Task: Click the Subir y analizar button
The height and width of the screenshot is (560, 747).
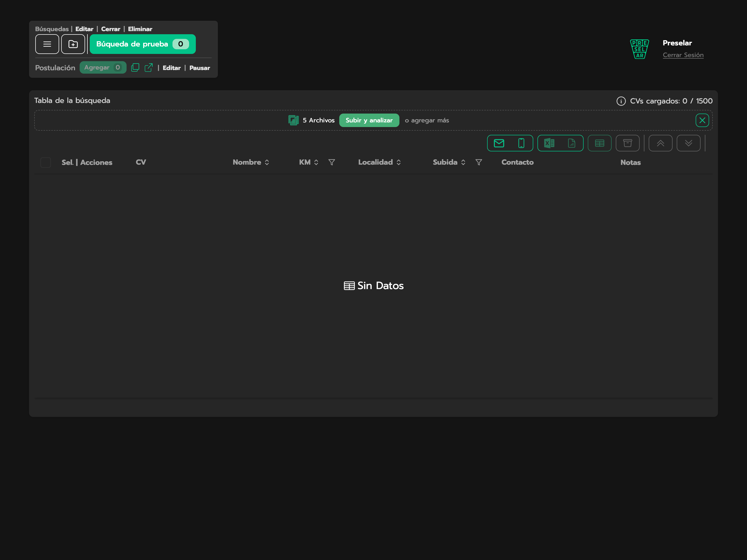Action: (x=369, y=120)
